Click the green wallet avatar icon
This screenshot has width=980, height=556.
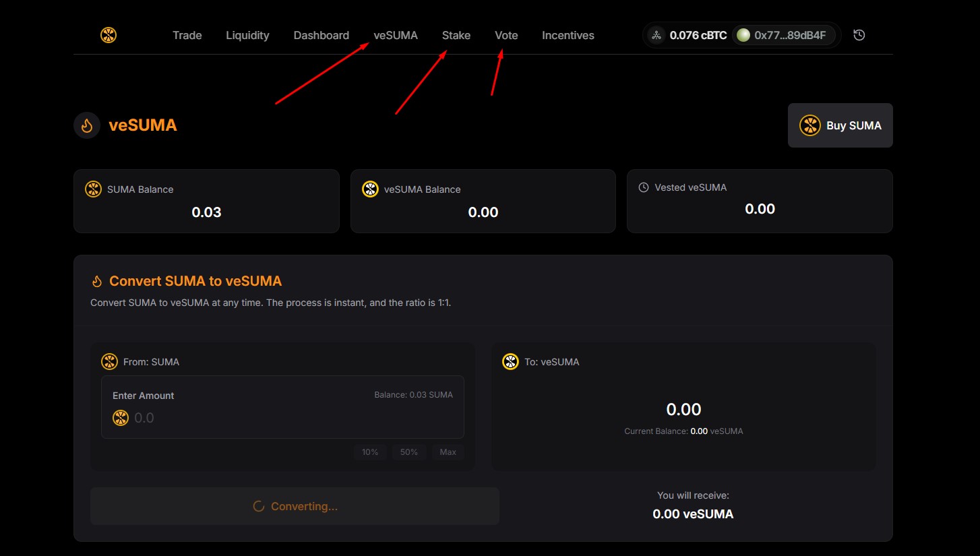click(743, 35)
